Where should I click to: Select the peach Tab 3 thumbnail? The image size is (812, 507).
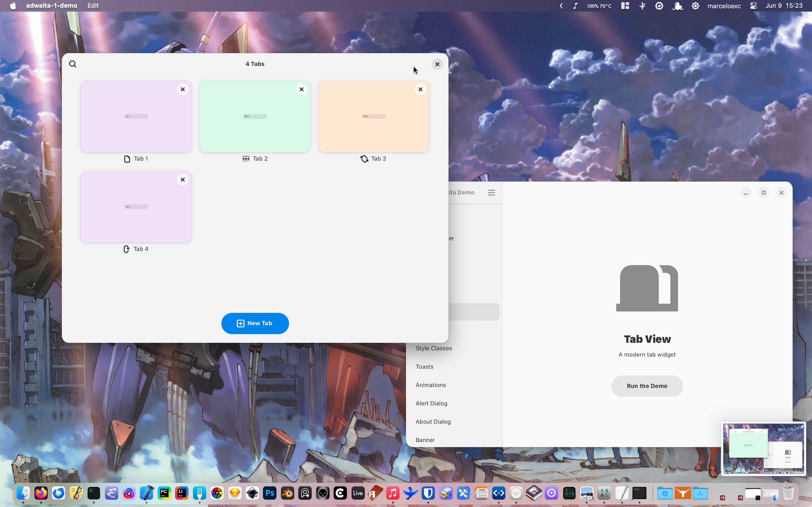point(373,116)
